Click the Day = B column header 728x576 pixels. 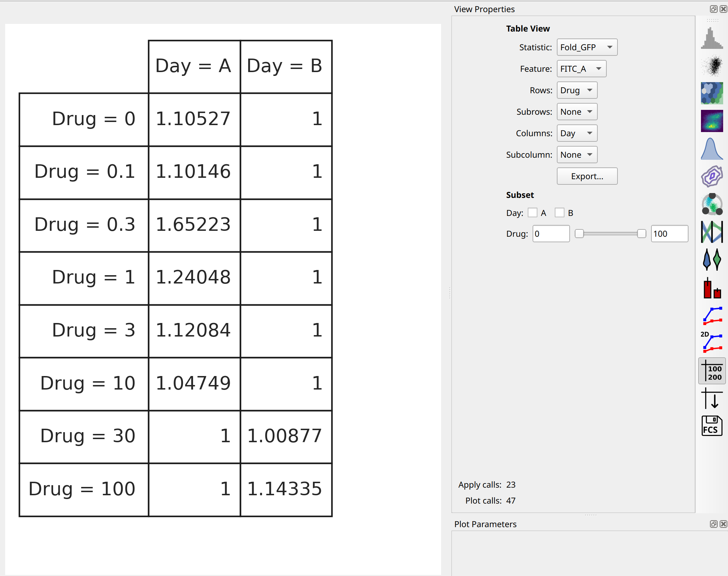(x=286, y=67)
